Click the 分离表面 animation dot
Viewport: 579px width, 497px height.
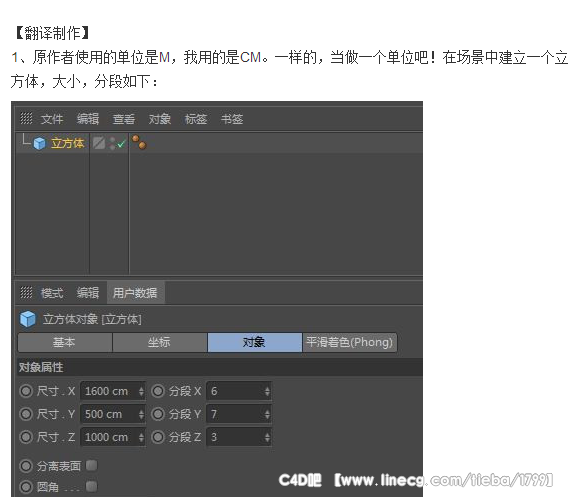click(26, 466)
